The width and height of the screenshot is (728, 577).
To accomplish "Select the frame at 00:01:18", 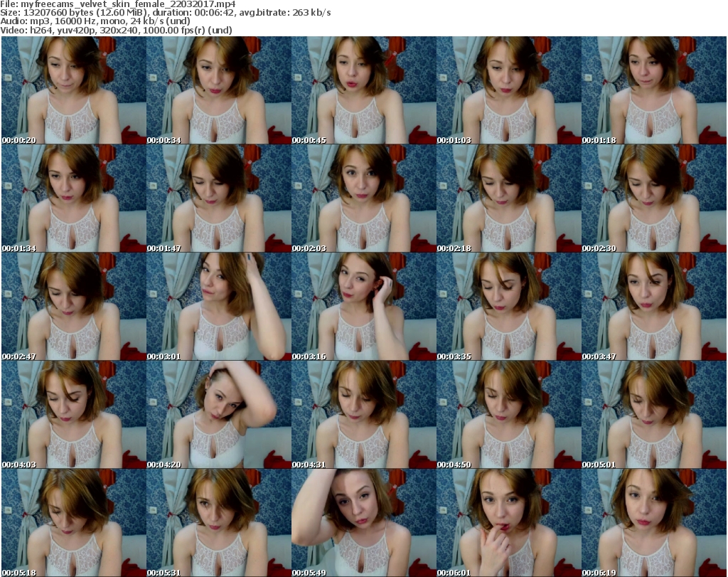I will [x=654, y=90].
